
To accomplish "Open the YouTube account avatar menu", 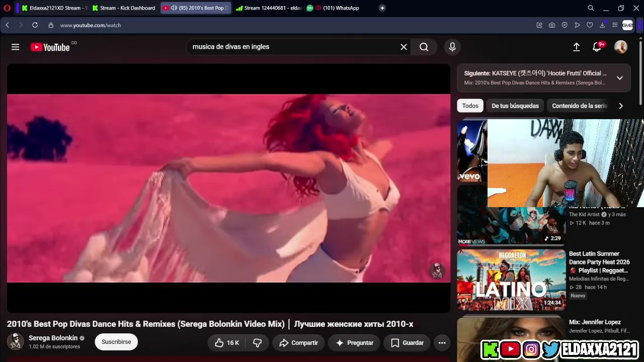I will click(621, 47).
